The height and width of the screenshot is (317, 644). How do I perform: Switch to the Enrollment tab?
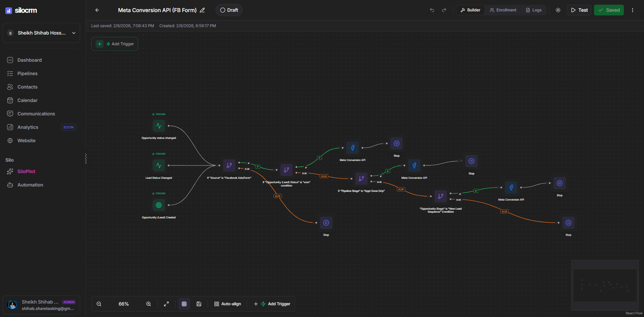[503, 10]
